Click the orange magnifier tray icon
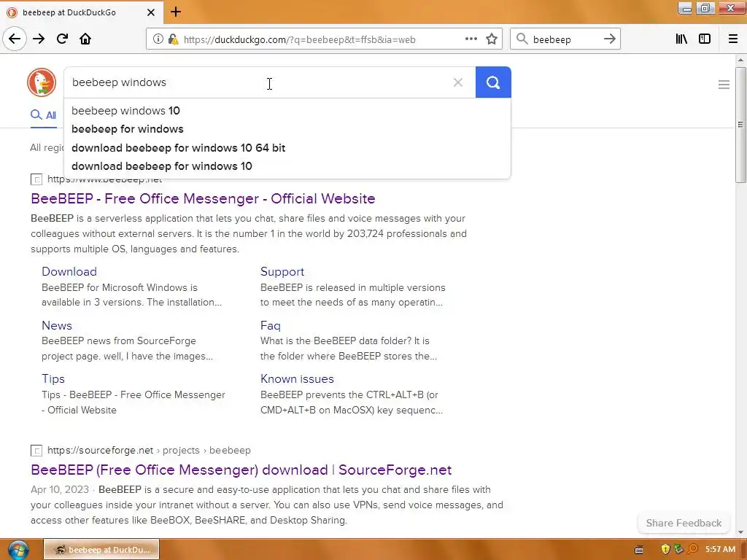Screen dimensions: 747x560 [692, 550]
